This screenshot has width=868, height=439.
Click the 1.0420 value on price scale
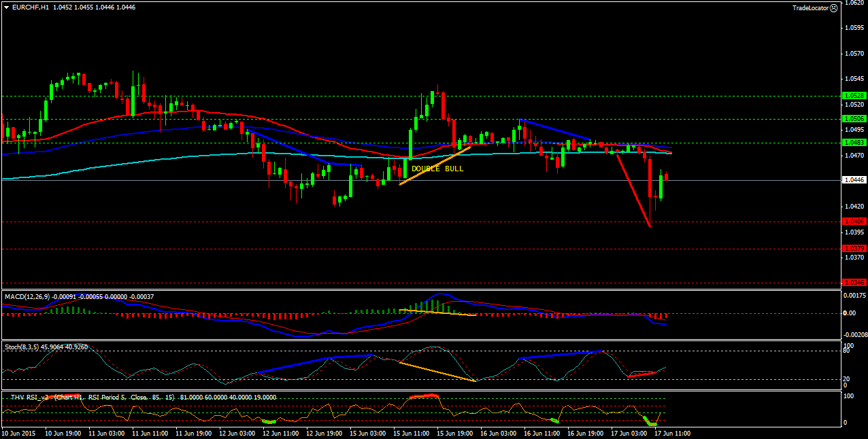click(854, 206)
